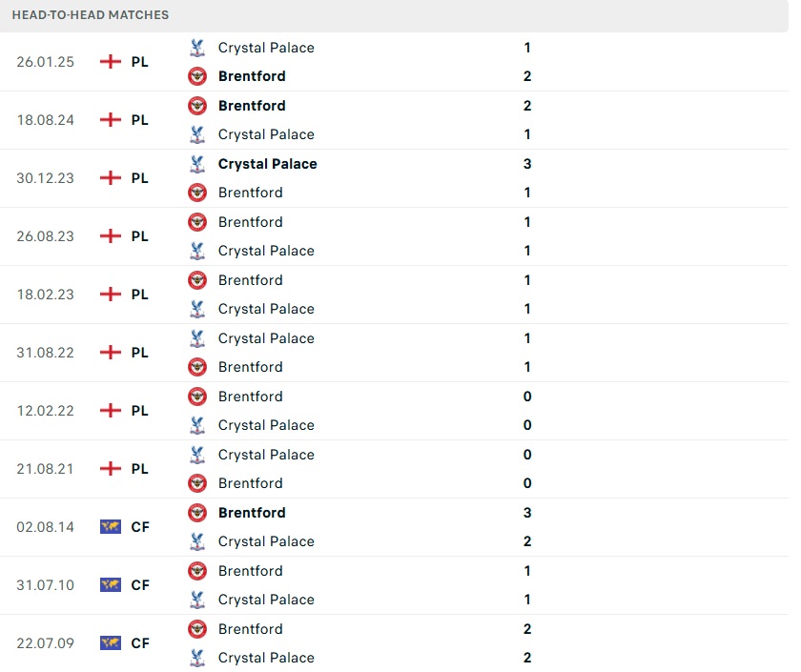Click Crystal Palace crest in 26.01.25 match

pyautogui.click(x=197, y=48)
